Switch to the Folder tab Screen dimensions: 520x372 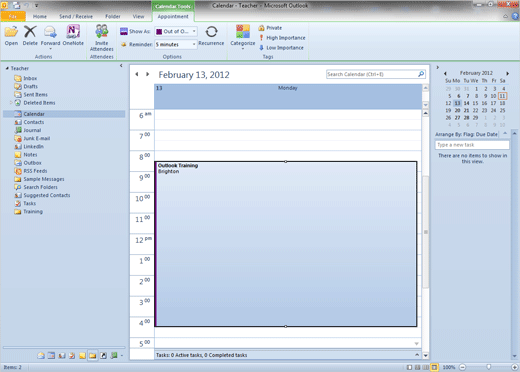point(113,16)
